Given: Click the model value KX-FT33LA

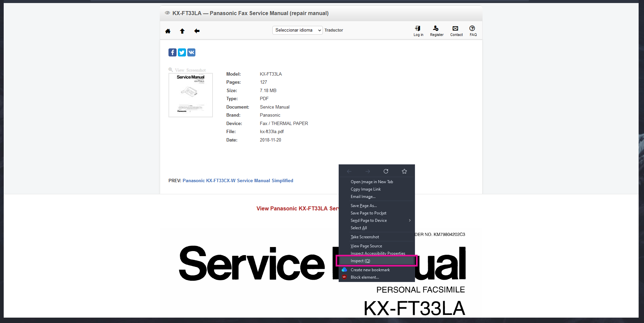Looking at the screenshot, I should pos(271,74).
